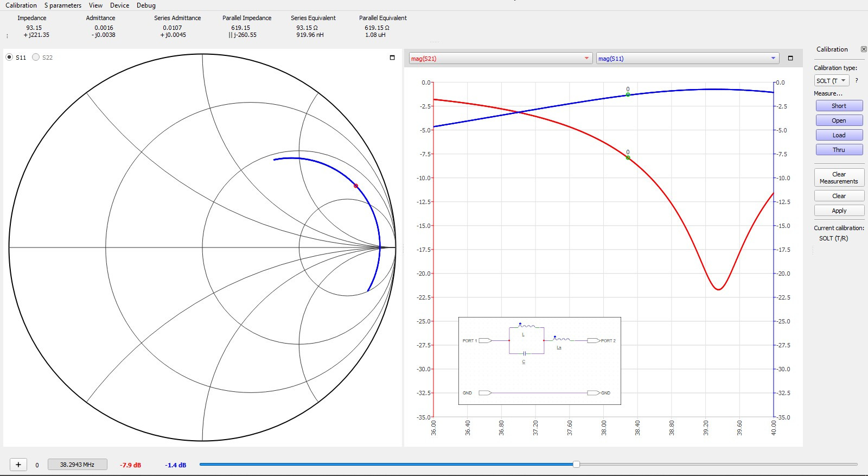Image resolution: width=868 pixels, height=476 pixels.
Task: Select the S11 radio button
Action: pos(9,57)
